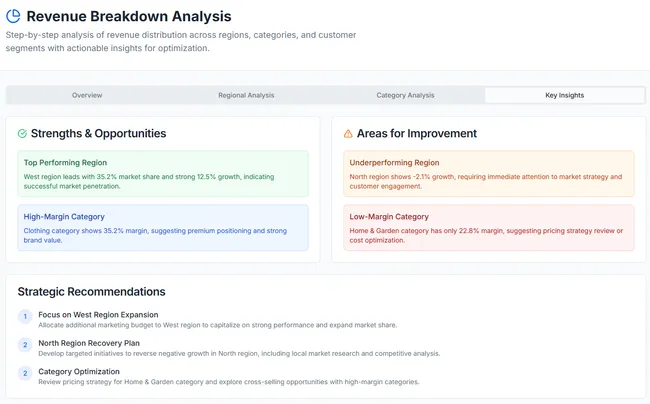Screen dimensions: 650x404
Task: Select the Key Insights tab
Action: [x=565, y=95]
